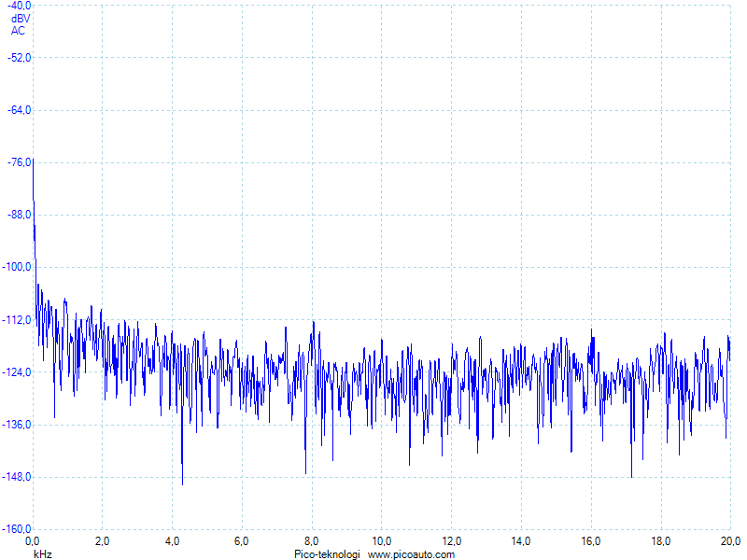
Task: Click the -148,0 y-axis label
Action: click(17, 477)
